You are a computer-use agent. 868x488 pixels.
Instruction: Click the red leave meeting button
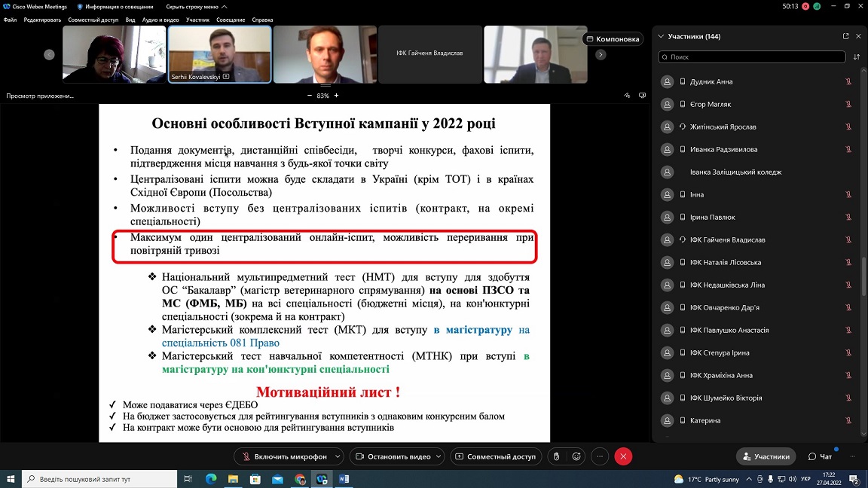coord(623,456)
